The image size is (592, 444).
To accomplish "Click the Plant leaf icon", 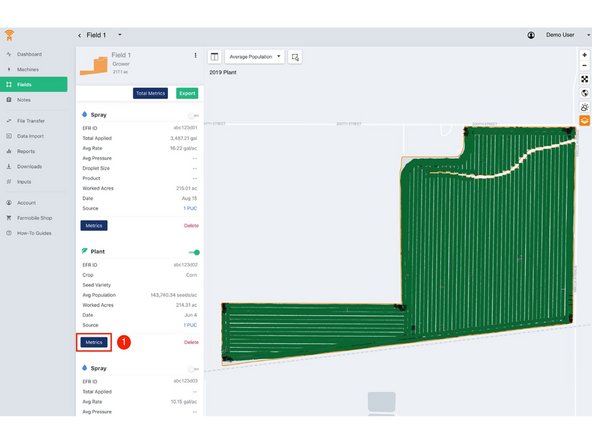I will [85, 251].
